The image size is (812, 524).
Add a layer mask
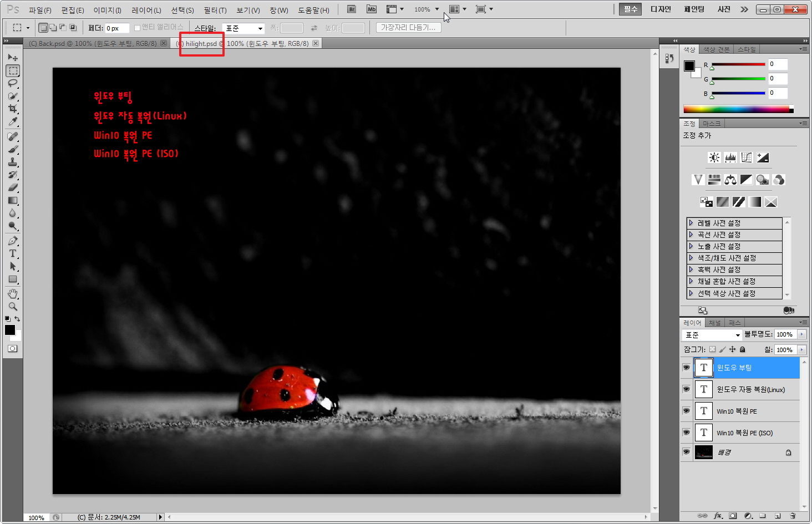[733, 516]
